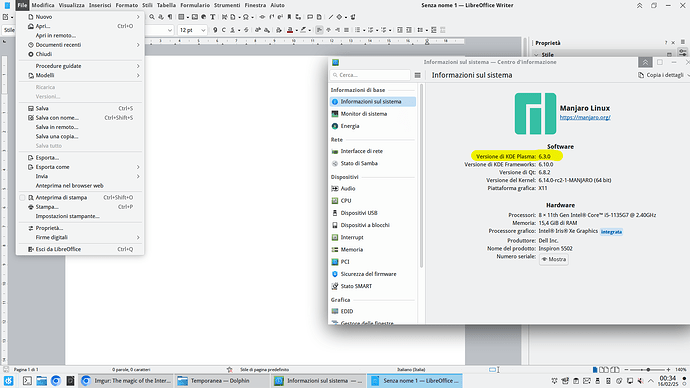The height and width of the screenshot is (388, 690).
Task: Open the KDE application launcher
Action: [x=8, y=381]
